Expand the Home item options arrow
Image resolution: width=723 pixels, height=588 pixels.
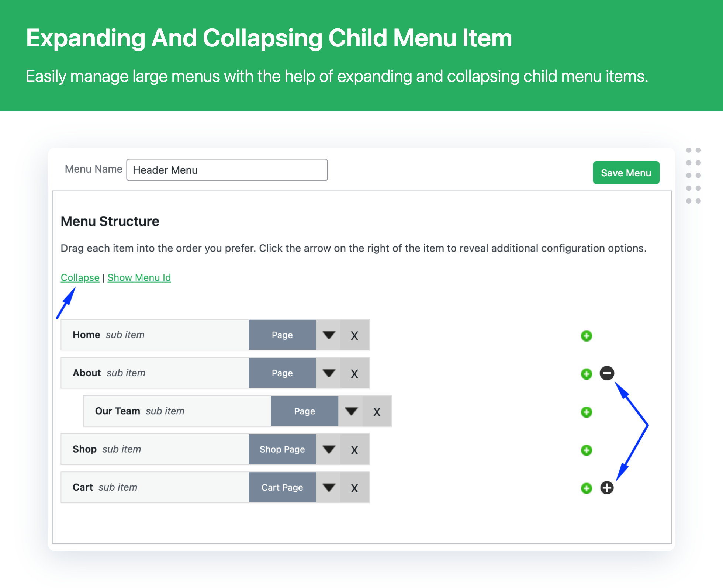pos(328,335)
